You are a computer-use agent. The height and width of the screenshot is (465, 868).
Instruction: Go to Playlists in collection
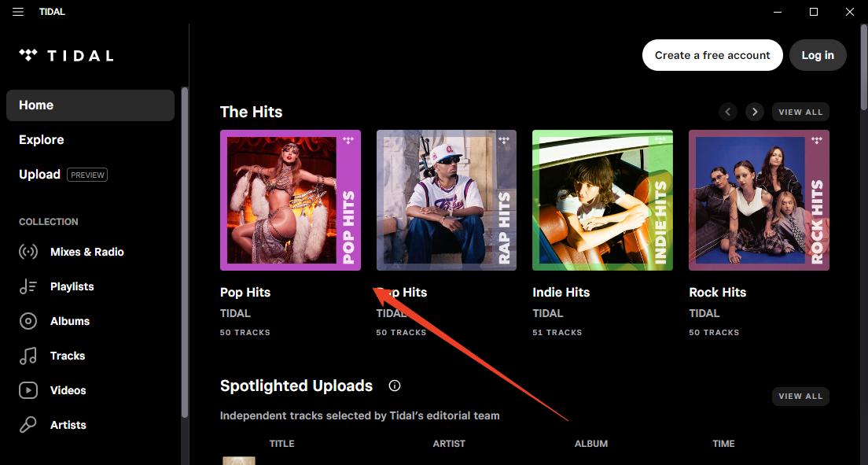[x=72, y=286]
